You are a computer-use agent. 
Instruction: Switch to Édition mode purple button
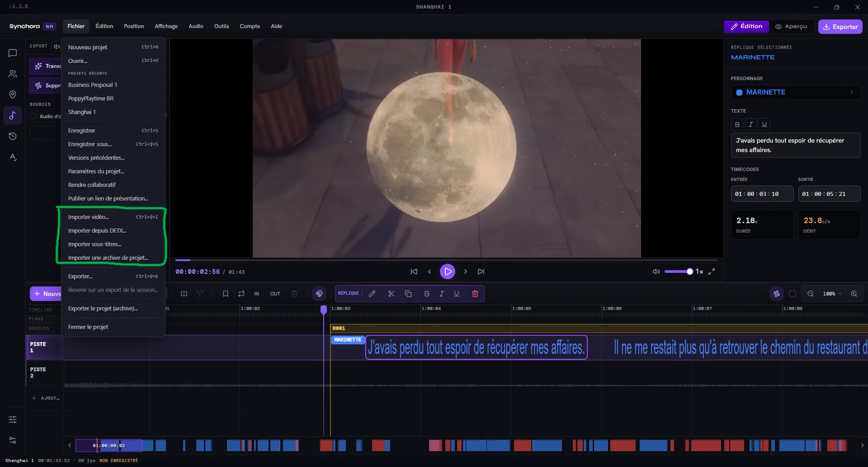click(746, 27)
